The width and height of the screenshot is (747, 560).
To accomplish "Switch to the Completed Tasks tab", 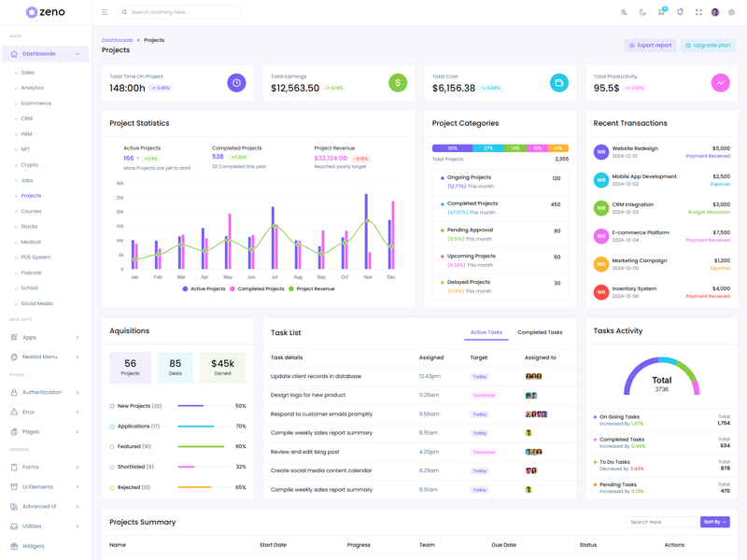I will coord(540,332).
